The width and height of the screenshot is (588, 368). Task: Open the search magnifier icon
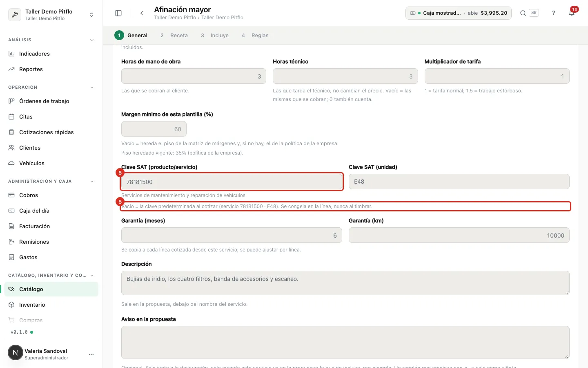point(523,13)
